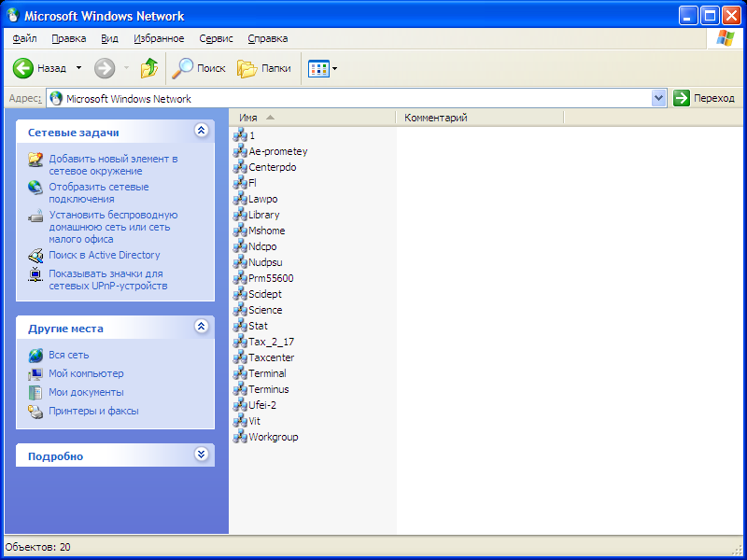Open the Назад history dropdown arrow
This screenshot has height=560, width=747.
(x=78, y=68)
